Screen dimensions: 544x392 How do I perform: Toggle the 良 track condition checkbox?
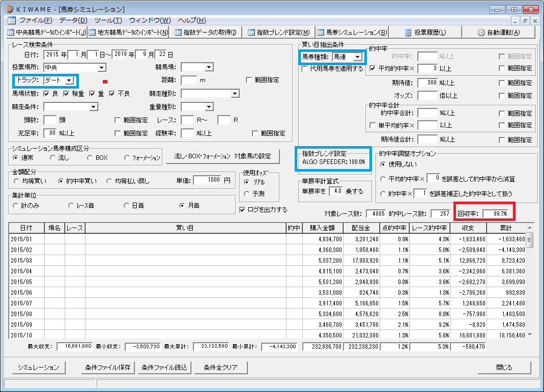[46, 94]
